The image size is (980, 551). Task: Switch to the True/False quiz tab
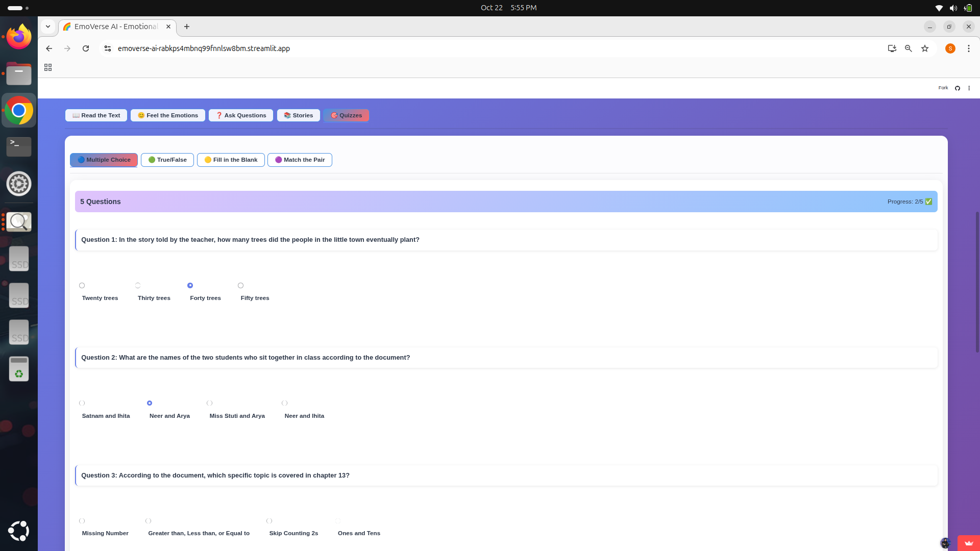click(x=167, y=160)
